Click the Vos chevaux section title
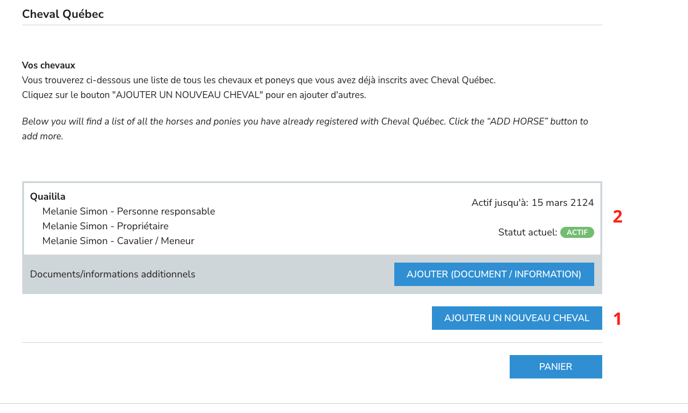Viewport: 688px width, 413px height. 48,66
